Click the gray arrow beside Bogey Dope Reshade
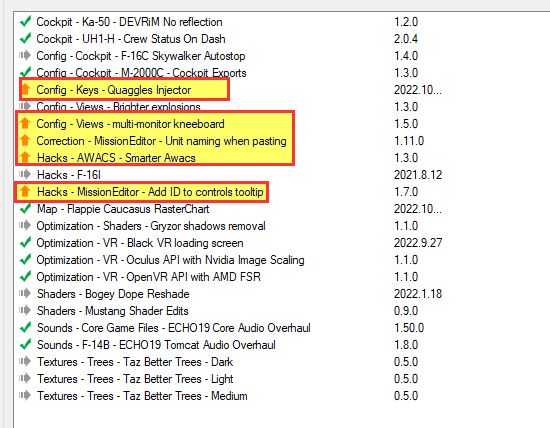 pos(25,293)
